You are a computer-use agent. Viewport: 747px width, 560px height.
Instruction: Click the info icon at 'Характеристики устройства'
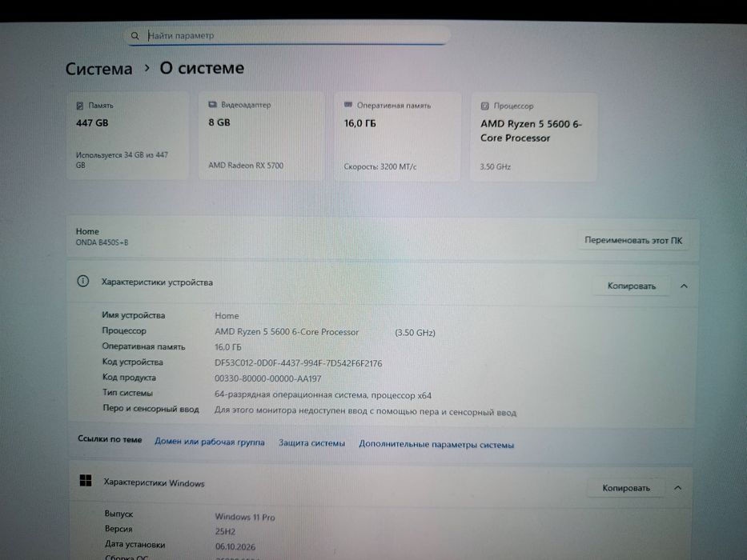click(x=83, y=282)
